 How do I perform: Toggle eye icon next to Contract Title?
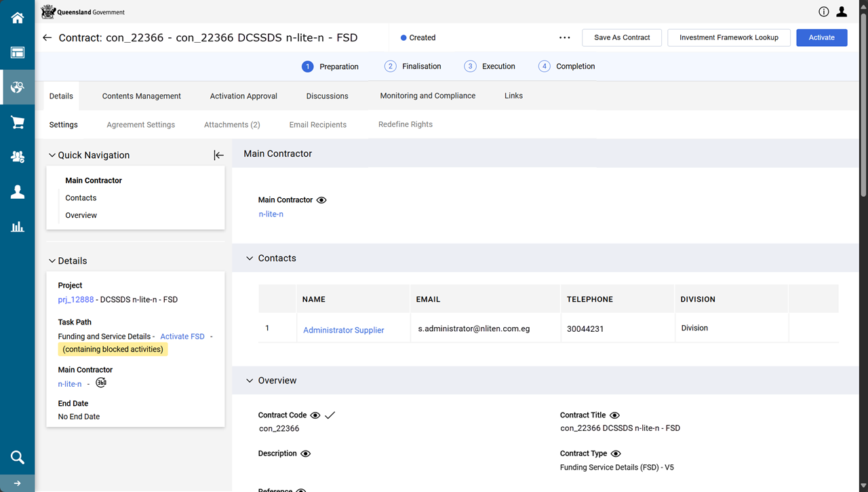[614, 415]
